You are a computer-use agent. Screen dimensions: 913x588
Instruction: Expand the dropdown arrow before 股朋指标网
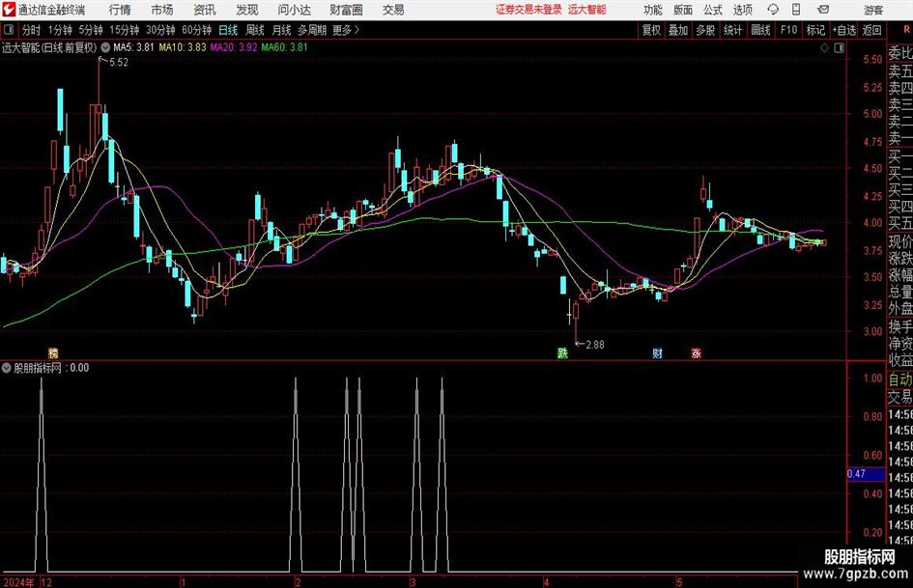(x=7, y=368)
